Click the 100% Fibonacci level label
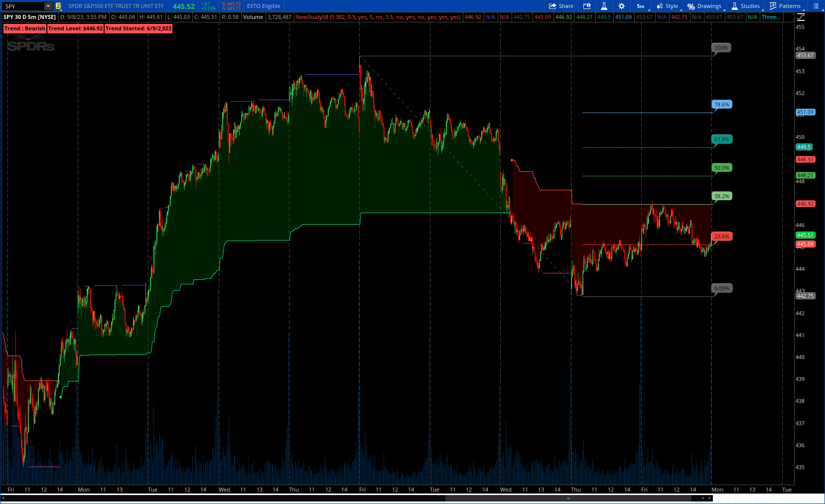This screenshot has height=504, width=825. [x=721, y=48]
